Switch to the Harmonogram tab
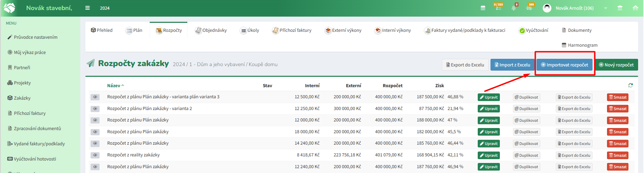The height and width of the screenshot is (173, 644). pos(579,45)
